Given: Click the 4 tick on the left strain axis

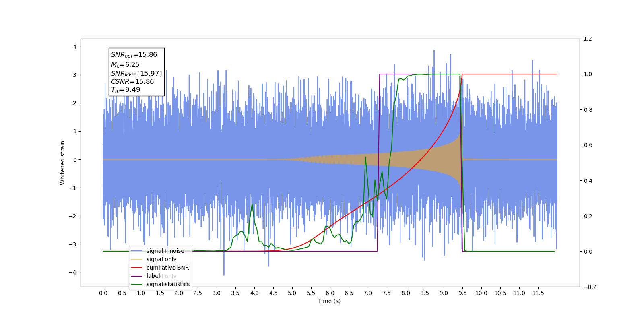Looking at the screenshot, I should click(x=75, y=47).
